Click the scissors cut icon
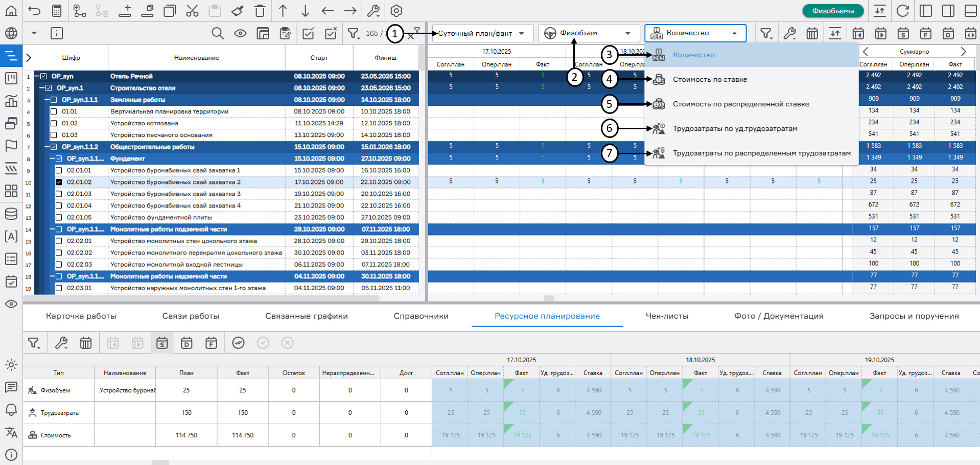 click(192, 11)
